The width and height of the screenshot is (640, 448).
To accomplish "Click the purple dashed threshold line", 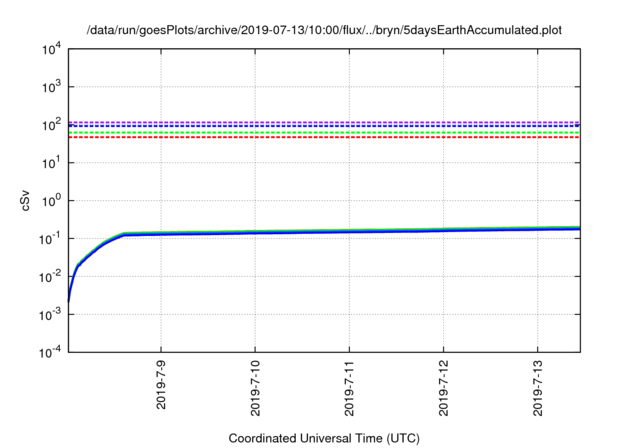I will 324,122.
